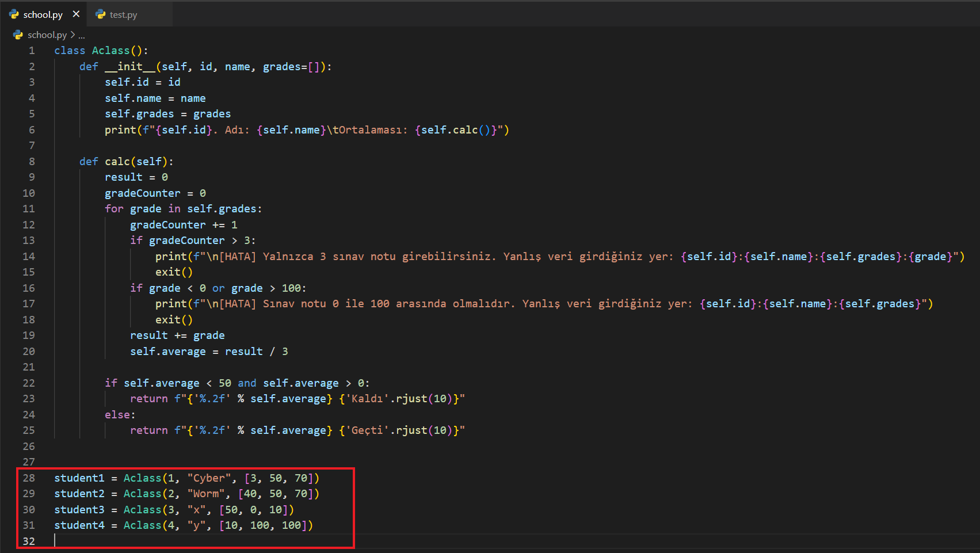Screen dimensions: 980x553
Task: Click Python icon on school.py tab
Action: [14, 14]
